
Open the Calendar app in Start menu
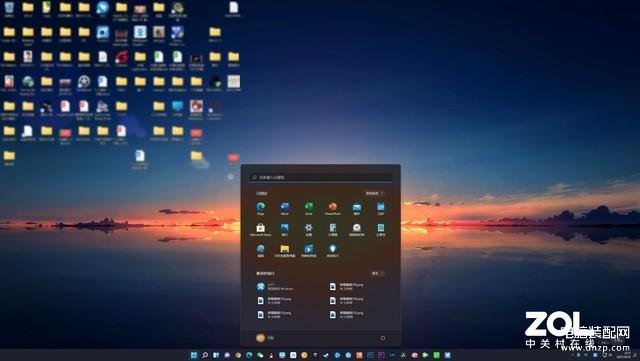(381, 208)
